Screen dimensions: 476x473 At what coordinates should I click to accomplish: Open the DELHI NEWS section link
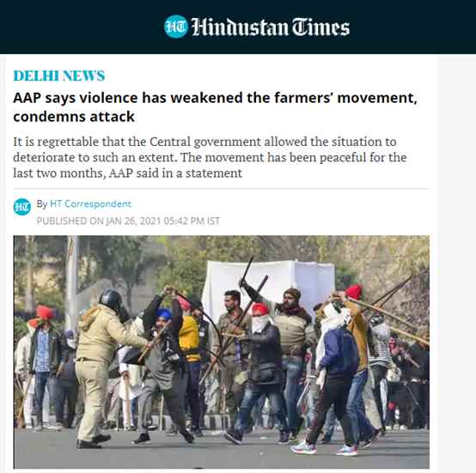pyautogui.click(x=59, y=76)
